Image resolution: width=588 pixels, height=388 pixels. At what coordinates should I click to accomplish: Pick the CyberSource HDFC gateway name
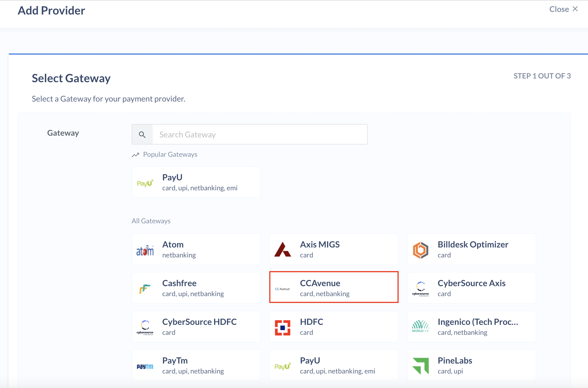pos(199,322)
